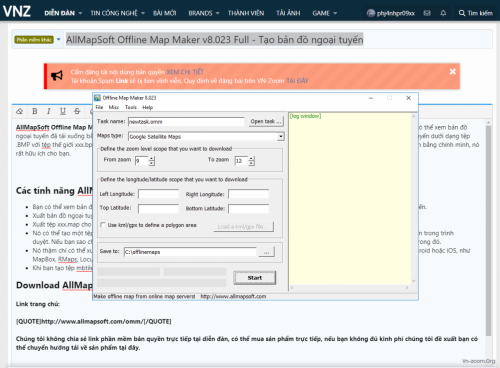Click the user avatar phj4nhpr09xx
The width and height of the screenshot is (500, 368).
point(371,13)
